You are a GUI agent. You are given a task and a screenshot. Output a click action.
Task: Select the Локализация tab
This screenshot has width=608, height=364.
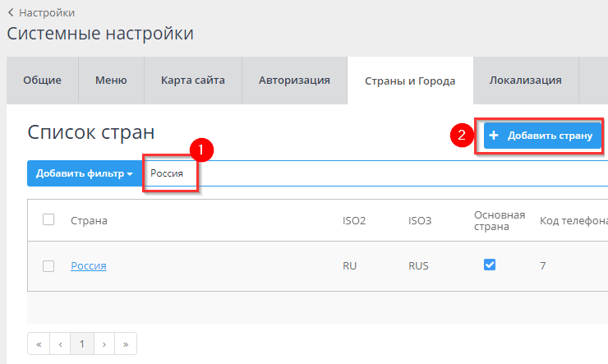pos(525,81)
